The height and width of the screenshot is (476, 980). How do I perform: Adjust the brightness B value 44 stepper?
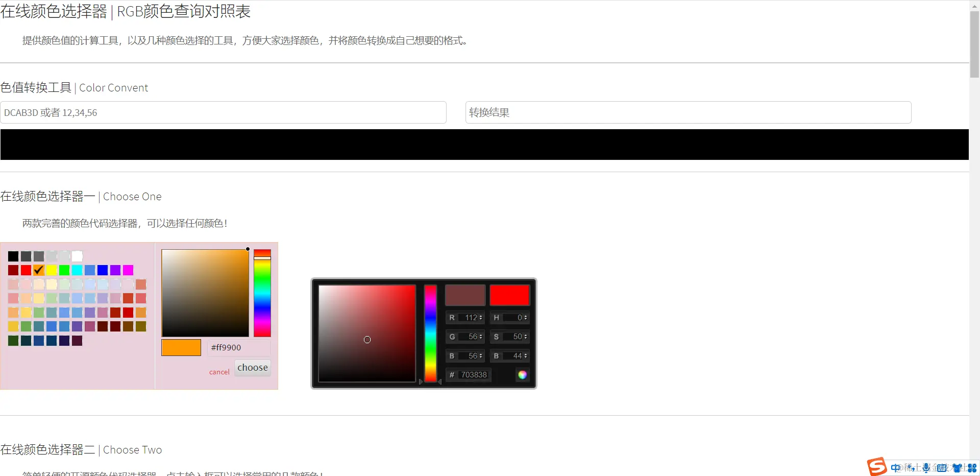[526, 356]
